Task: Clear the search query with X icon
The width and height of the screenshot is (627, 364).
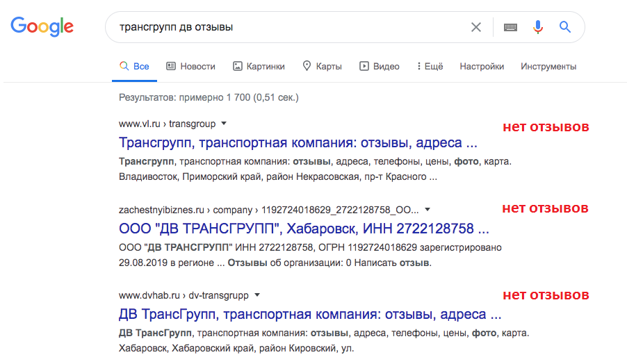Action: tap(476, 27)
